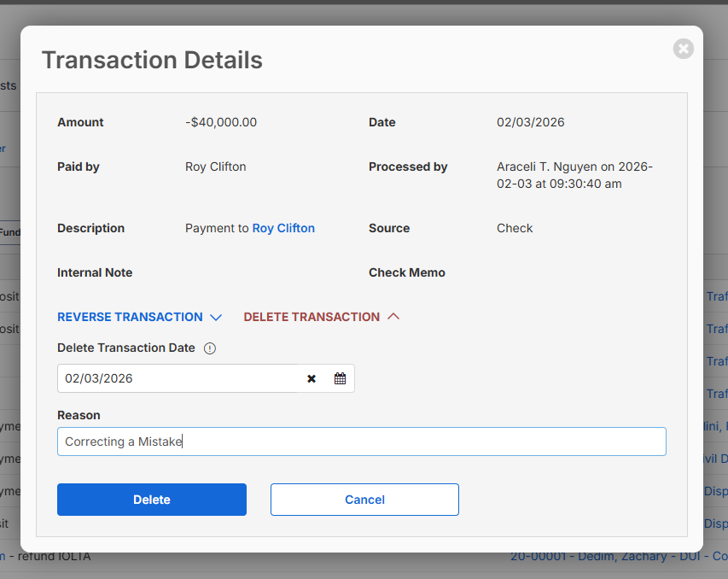This screenshot has height=579, width=728.
Task: Click the Check Memo label
Action: pyautogui.click(x=407, y=272)
